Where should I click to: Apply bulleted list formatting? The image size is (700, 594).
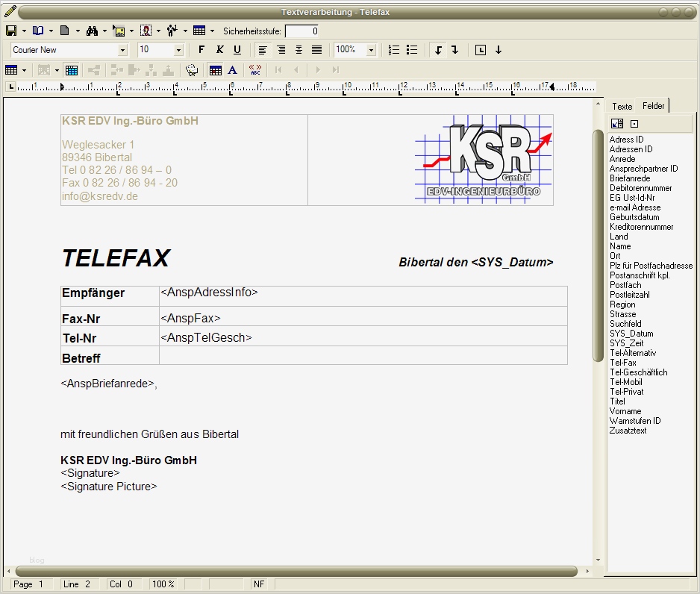coord(412,49)
